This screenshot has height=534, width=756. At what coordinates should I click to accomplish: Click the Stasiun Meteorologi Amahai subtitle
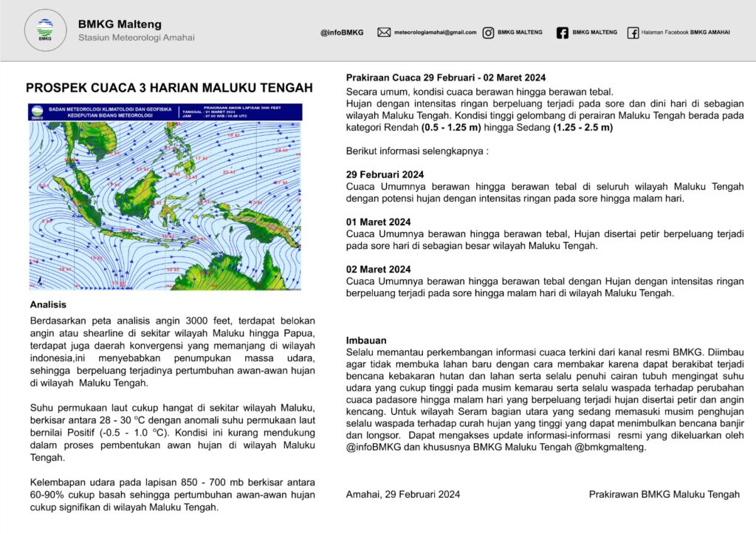(x=136, y=38)
